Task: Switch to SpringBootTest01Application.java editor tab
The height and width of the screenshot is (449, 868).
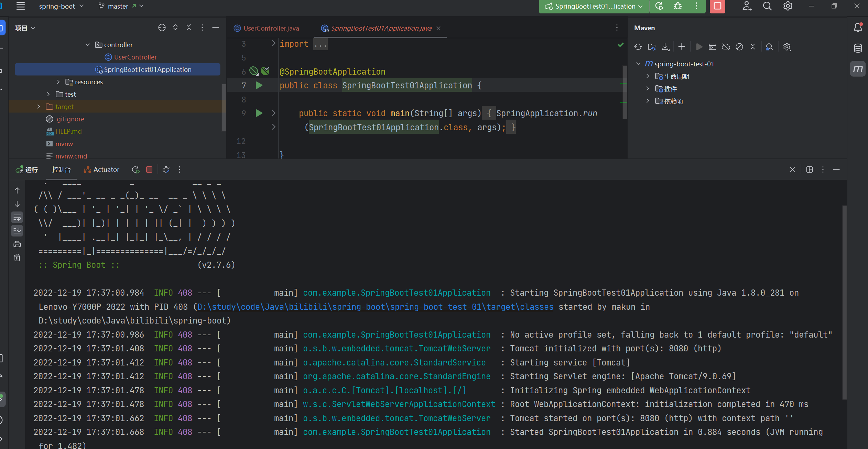Action: [x=377, y=28]
